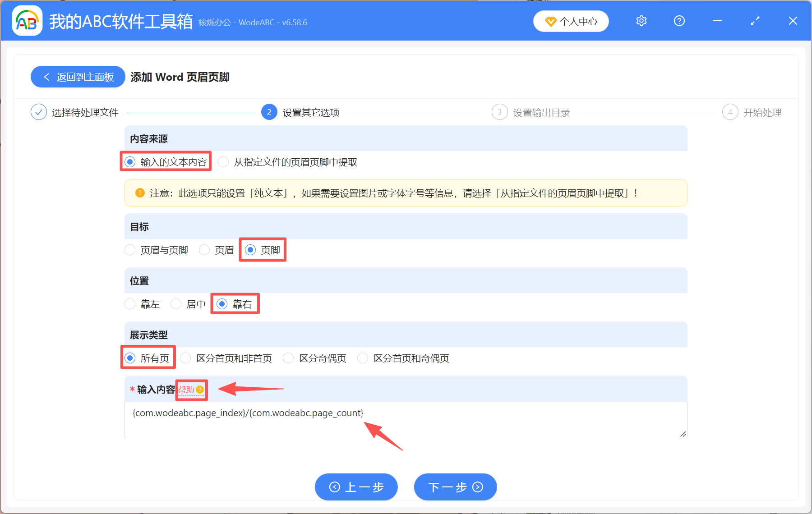Click the 下一步 button
The image size is (812, 514).
click(x=455, y=487)
